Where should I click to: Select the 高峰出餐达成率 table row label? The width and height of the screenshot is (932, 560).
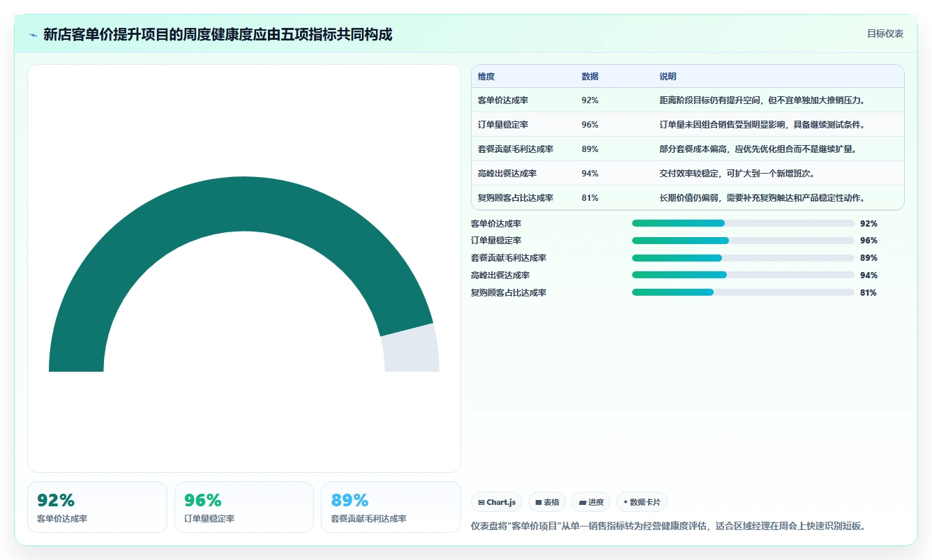click(x=507, y=174)
